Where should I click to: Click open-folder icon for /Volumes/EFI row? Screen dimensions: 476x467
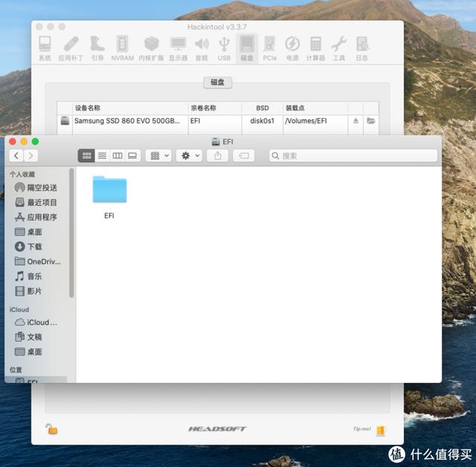(x=370, y=120)
